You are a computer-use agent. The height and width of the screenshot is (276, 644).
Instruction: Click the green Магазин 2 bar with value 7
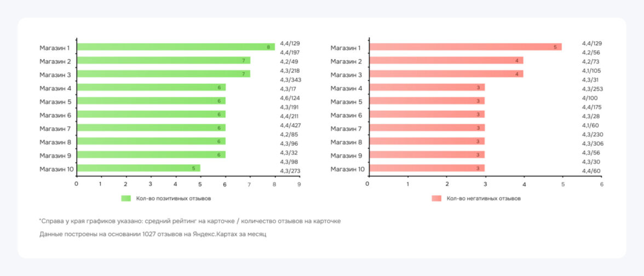click(x=163, y=60)
